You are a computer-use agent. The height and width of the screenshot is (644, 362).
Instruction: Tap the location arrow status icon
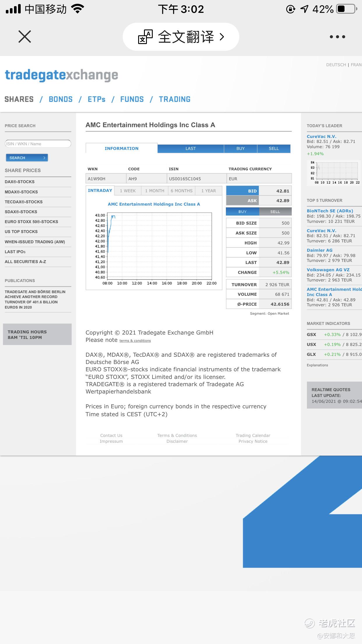tap(304, 9)
